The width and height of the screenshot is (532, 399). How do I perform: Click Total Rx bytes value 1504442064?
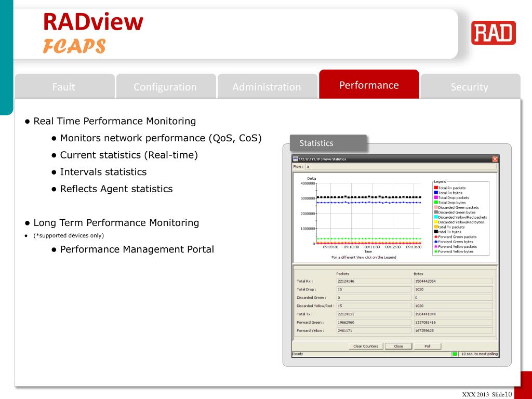coord(453,281)
